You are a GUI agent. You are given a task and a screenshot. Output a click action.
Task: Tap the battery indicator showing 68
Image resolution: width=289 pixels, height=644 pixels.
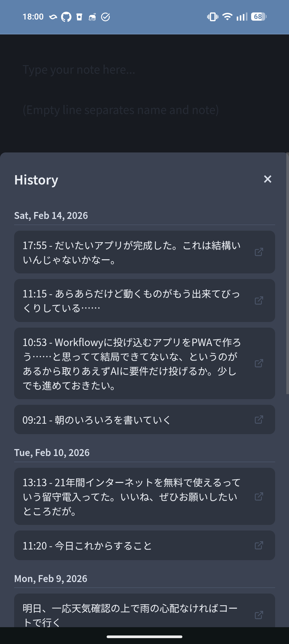pos(258,17)
